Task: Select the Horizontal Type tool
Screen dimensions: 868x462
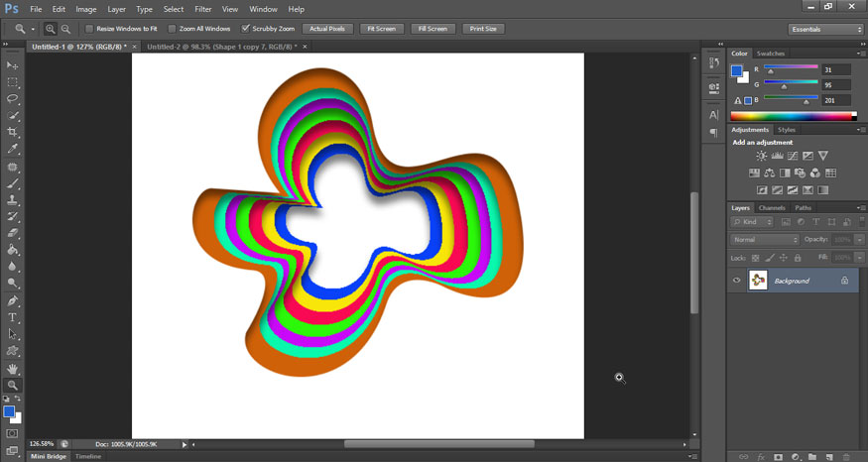Action: [x=12, y=317]
